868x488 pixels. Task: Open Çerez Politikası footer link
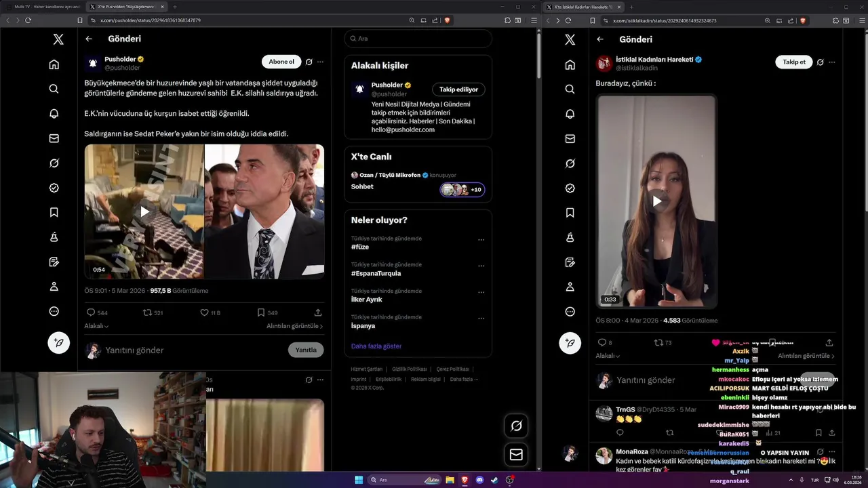pos(452,369)
